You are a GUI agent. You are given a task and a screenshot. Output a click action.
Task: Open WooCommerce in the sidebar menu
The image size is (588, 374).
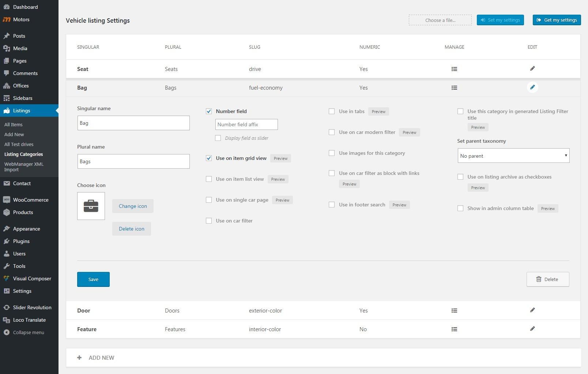(x=30, y=200)
